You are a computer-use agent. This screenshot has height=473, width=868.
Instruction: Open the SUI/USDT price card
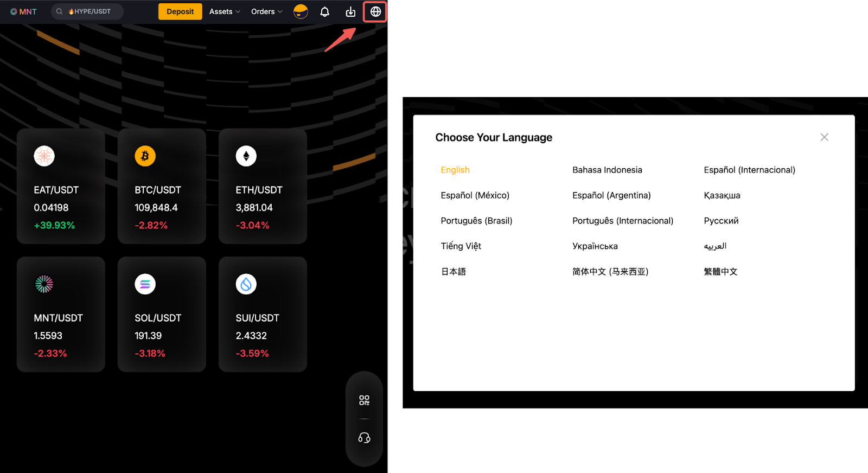point(263,315)
